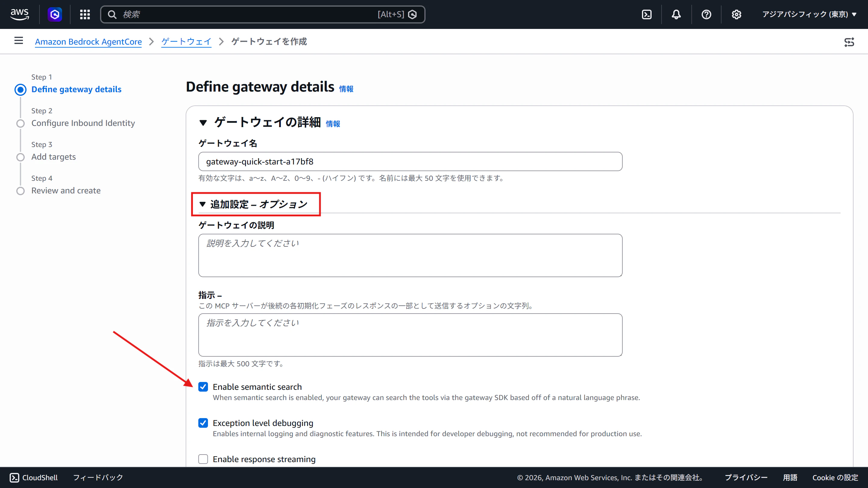The image size is (868, 488).
Task: Open the region selector アジアパシフィック (東京)
Action: point(809,14)
